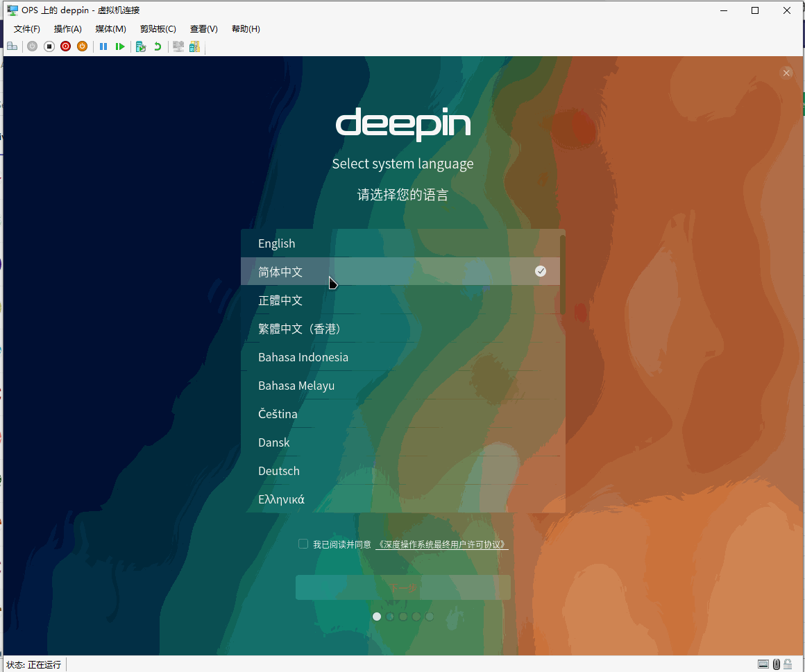This screenshot has height=672, width=805.
Task: Tick the 我已阅读并同意 license agreement checkbox
Action: (x=303, y=544)
